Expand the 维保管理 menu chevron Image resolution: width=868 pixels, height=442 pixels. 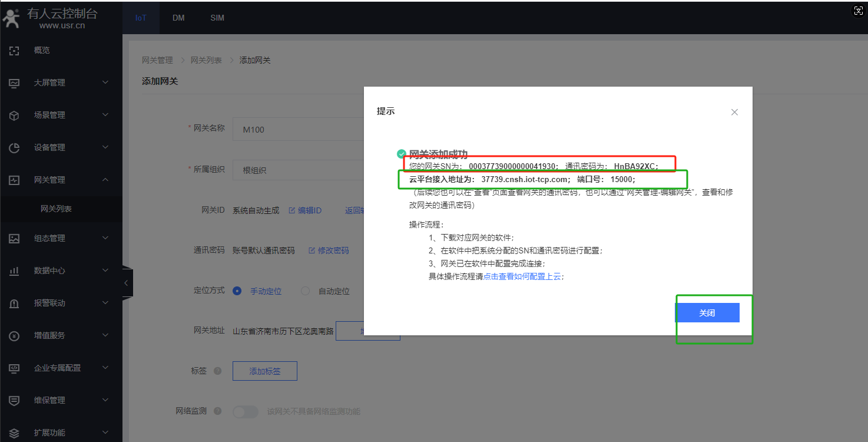click(105, 400)
